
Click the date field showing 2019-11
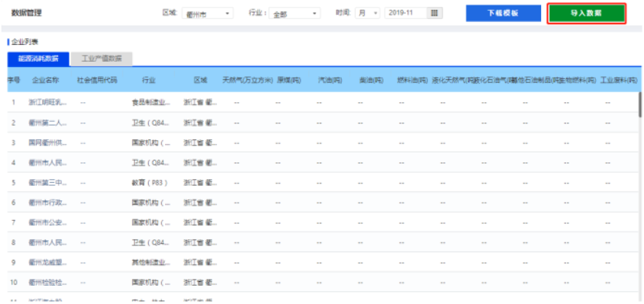point(406,13)
